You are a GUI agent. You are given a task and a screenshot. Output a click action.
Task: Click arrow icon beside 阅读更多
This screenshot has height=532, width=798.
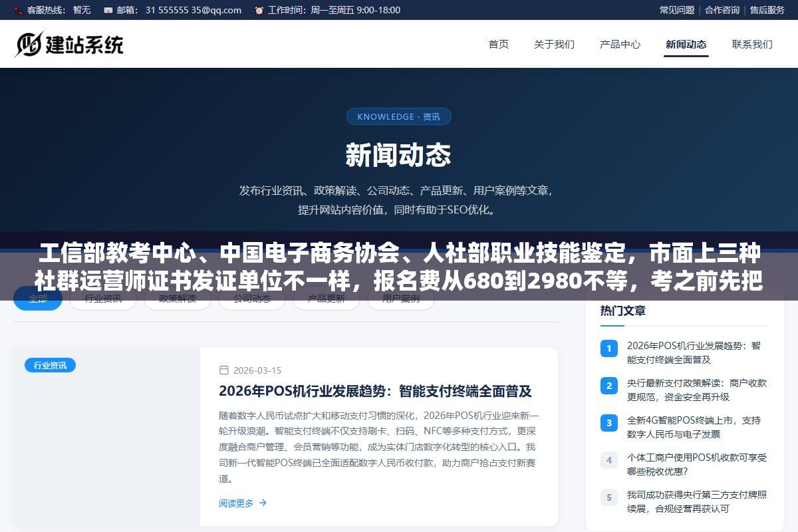[x=263, y=503]
